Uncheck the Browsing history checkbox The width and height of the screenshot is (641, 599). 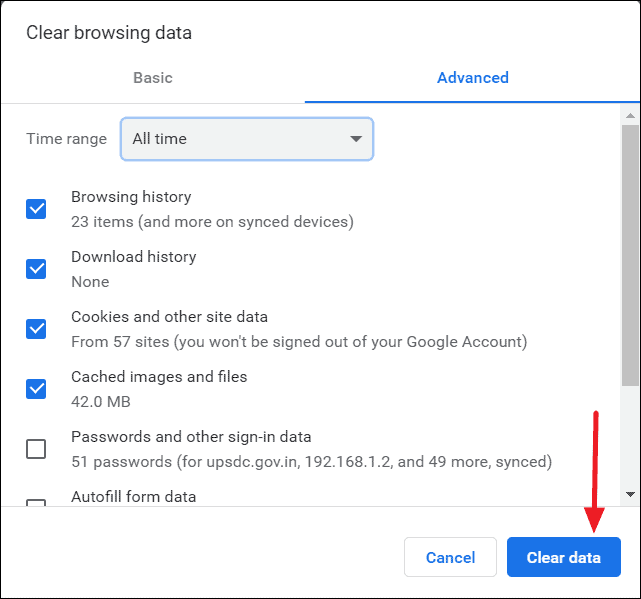[x=36, y=209]
